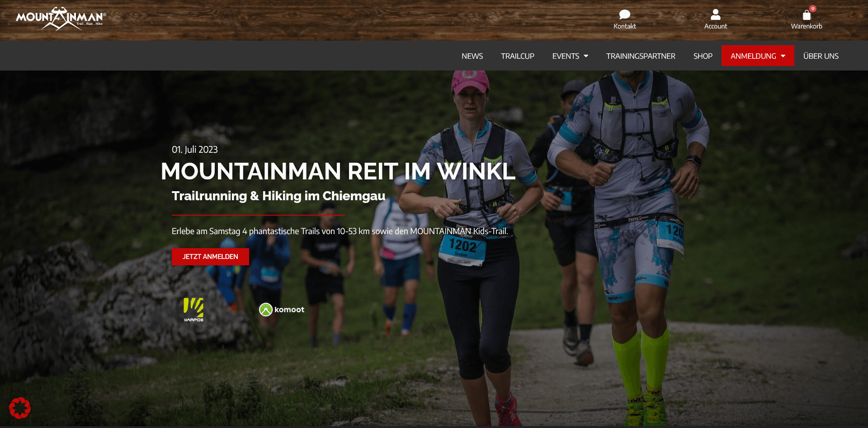
Task: Go to ÜBER UNS page
Action: point(821,56)
